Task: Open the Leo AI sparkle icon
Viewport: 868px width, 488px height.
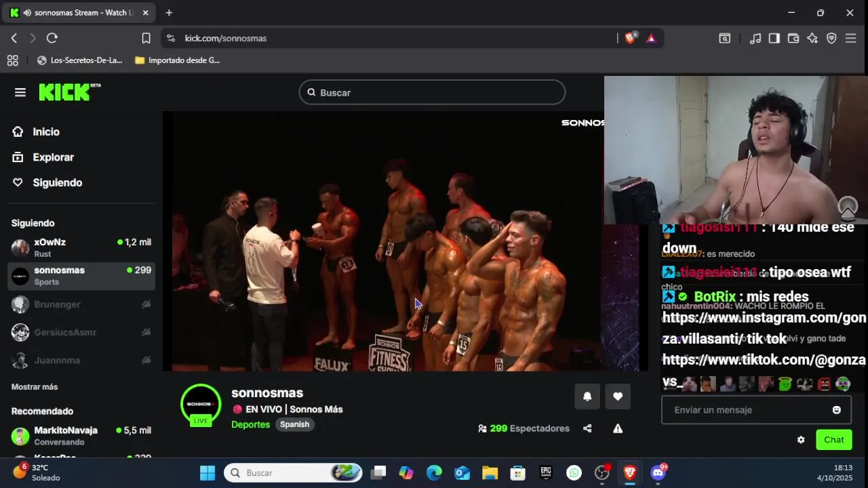Action: point(812,38)
